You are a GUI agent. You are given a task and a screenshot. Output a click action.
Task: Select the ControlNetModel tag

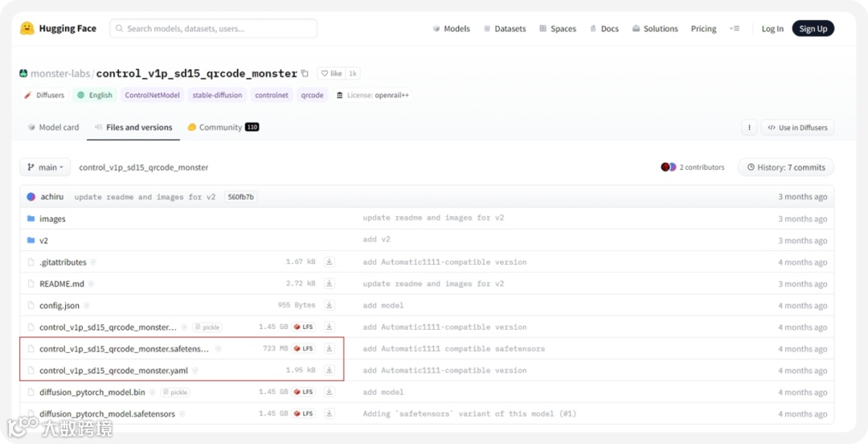[x=152, y=96]
